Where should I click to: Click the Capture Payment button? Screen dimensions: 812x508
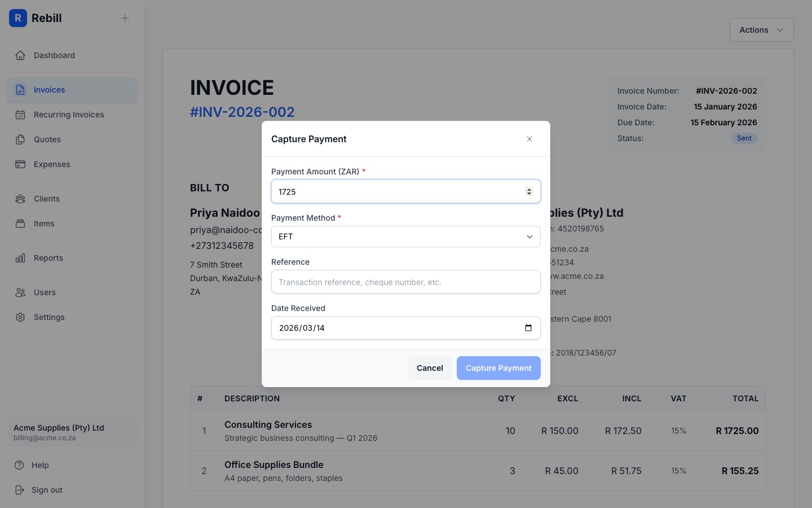(x=498, y=367)
